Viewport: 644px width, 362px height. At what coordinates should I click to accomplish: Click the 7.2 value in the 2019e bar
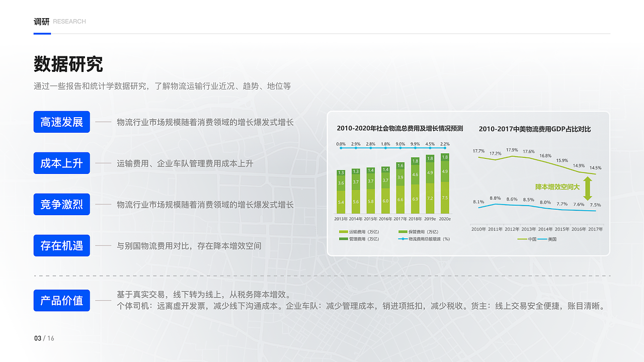(x=430, y=199)
